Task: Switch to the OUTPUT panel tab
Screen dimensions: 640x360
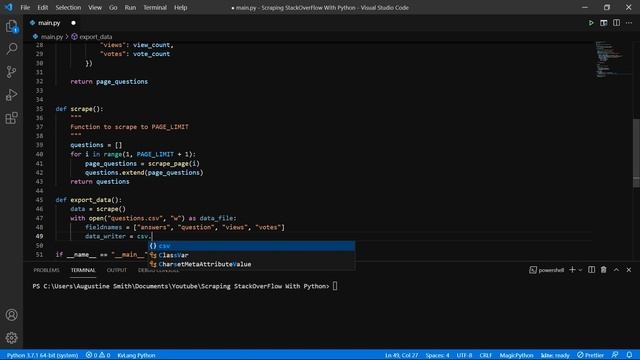Action: 117,270
